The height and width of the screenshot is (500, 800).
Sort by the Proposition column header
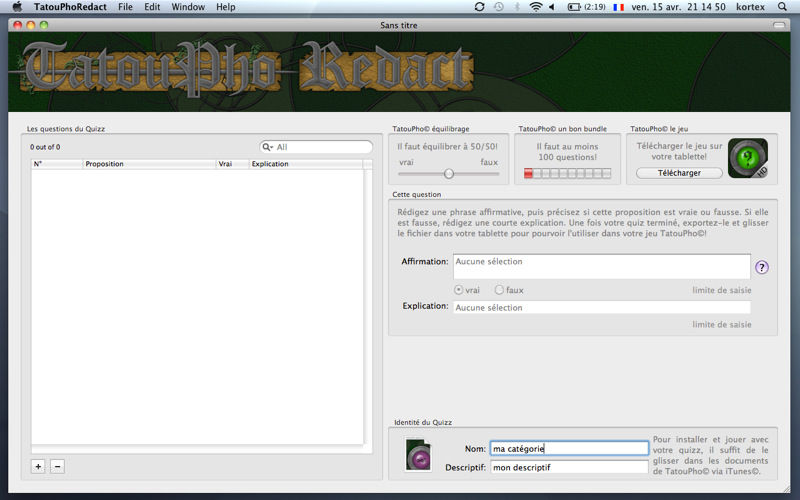[x=149, y=164]
